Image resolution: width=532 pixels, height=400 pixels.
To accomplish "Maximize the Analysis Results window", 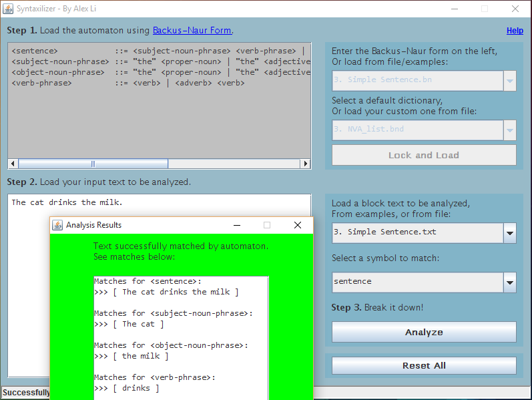I will (267, 225).
